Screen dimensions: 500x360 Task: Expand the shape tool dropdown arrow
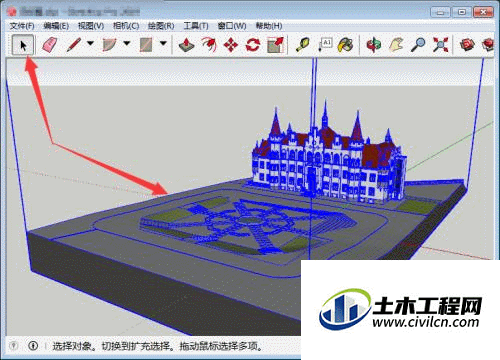(163, 43)
